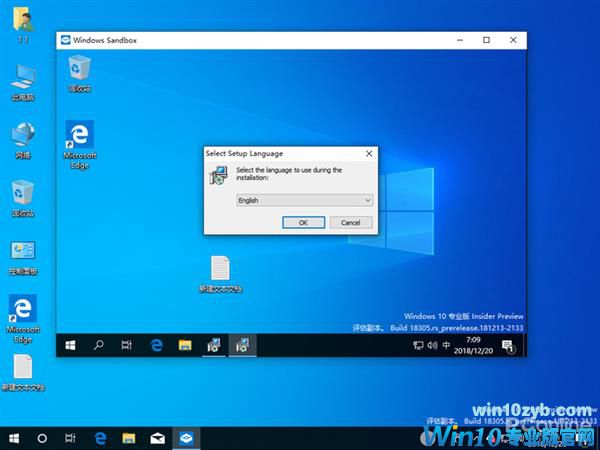Open Task View in the Sandbox taskbar

[126, 346]
